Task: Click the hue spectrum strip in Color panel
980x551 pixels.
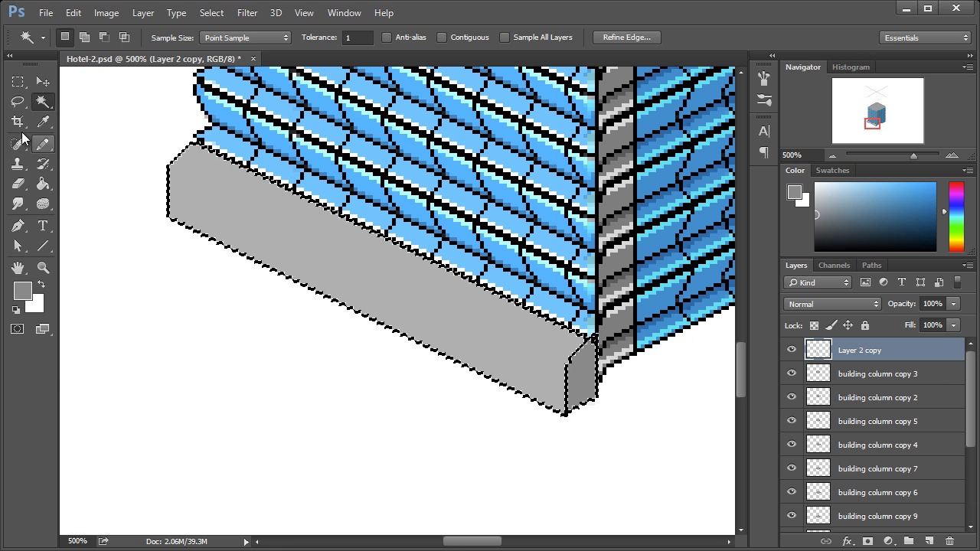Action: 956,217
